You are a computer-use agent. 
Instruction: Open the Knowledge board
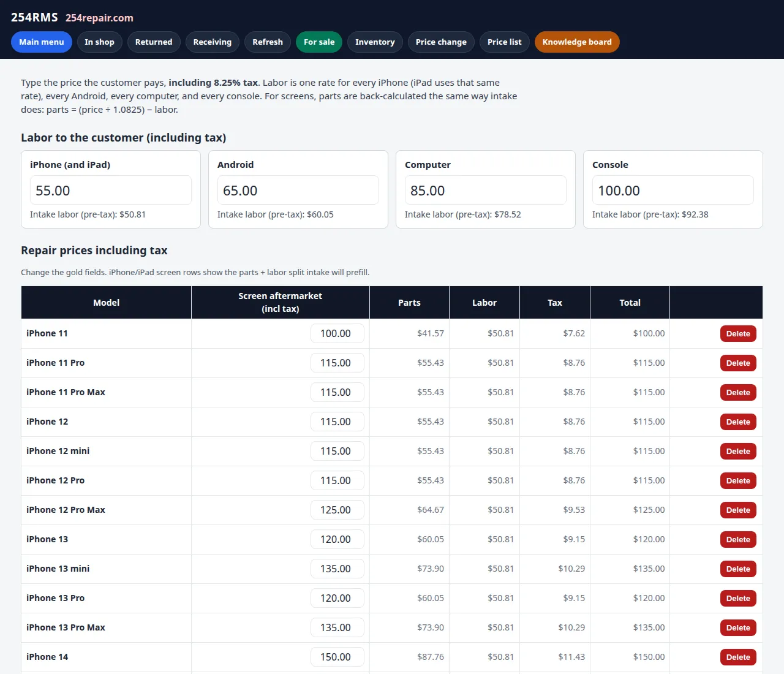click(x=577, y=42)
